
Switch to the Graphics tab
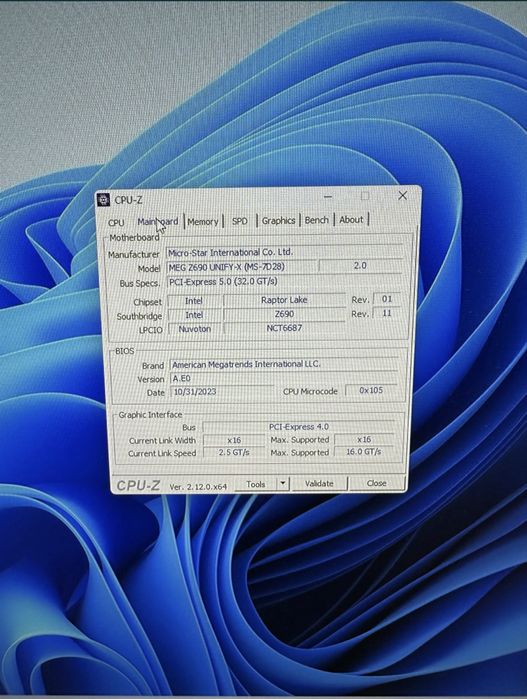click(278, 221)
